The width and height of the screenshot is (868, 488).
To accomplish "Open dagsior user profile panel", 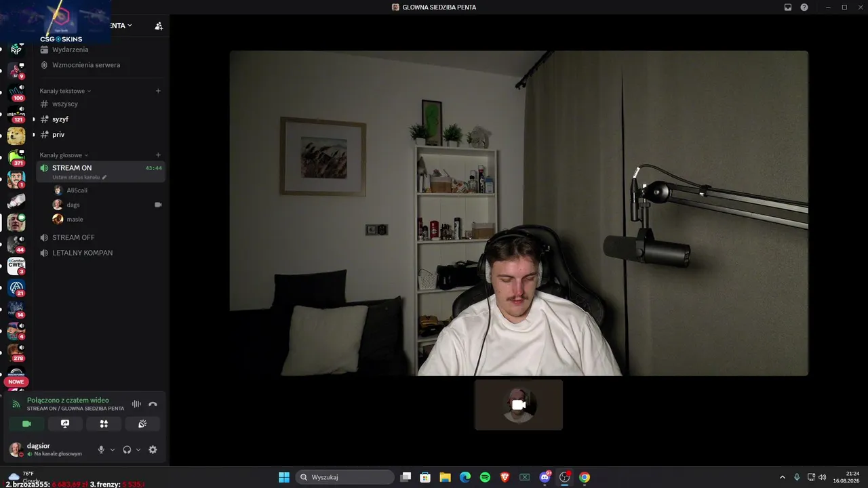I will click(x=47, y=449).
